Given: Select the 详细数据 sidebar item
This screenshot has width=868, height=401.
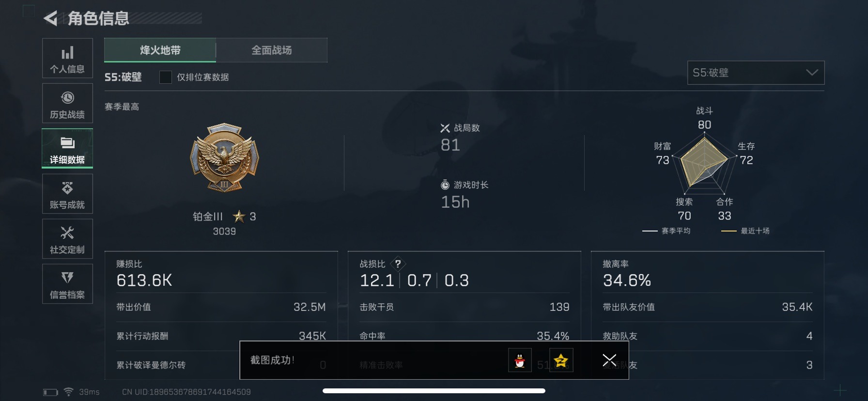Looking at the screenshot, I should point(67,148).
